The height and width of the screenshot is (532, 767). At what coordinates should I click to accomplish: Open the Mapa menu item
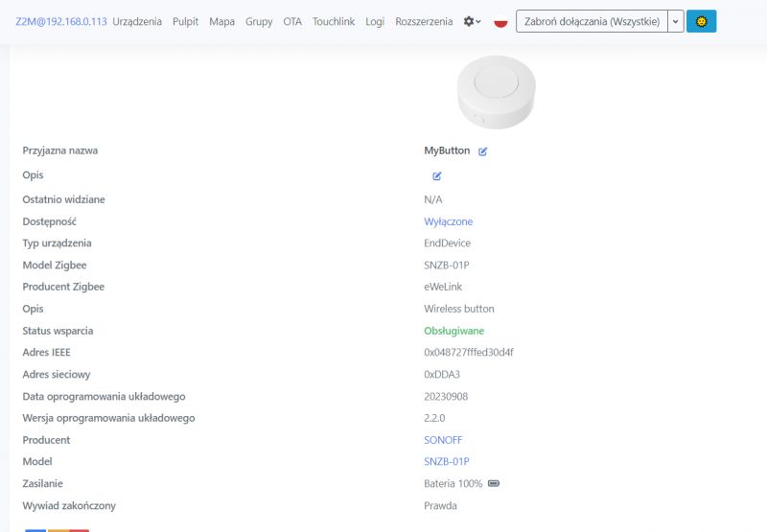(221, 21)
